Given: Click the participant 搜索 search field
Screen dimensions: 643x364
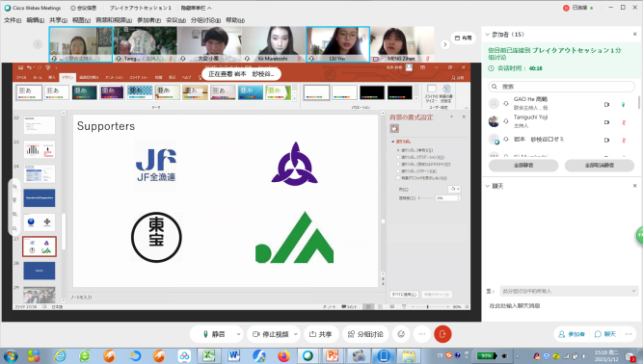Looking at the screenshot, I should point(561,87).
